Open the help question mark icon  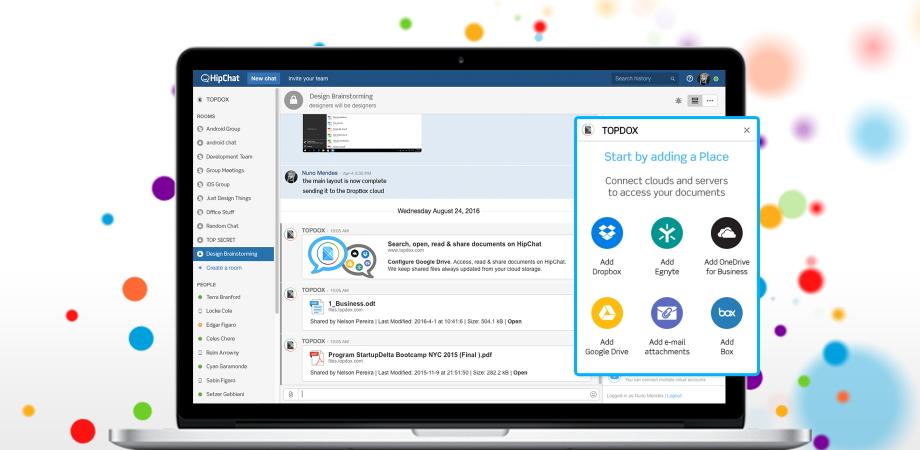pyautogui.click(x=689, y=79)
